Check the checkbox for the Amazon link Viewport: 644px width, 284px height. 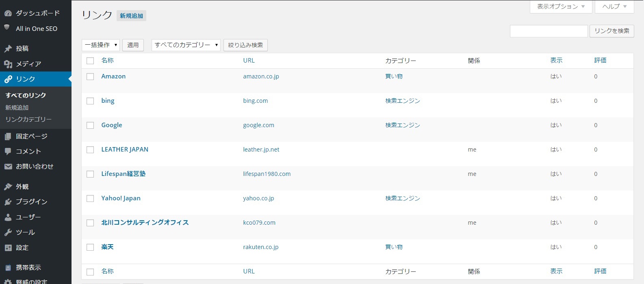90,77
